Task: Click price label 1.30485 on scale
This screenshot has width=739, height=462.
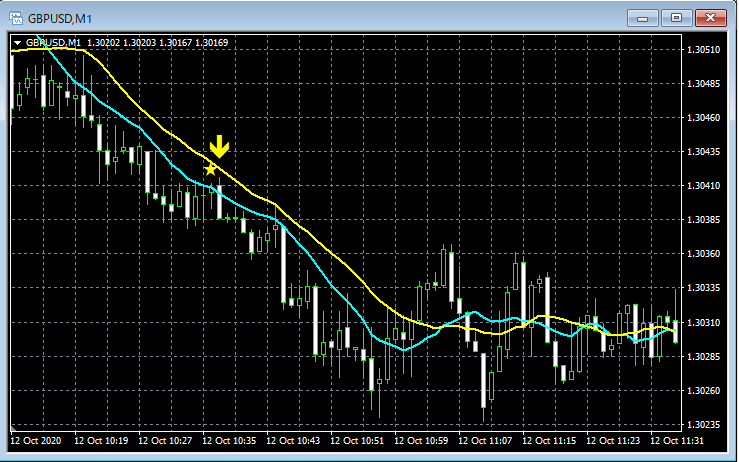Action: coord(704,83)
